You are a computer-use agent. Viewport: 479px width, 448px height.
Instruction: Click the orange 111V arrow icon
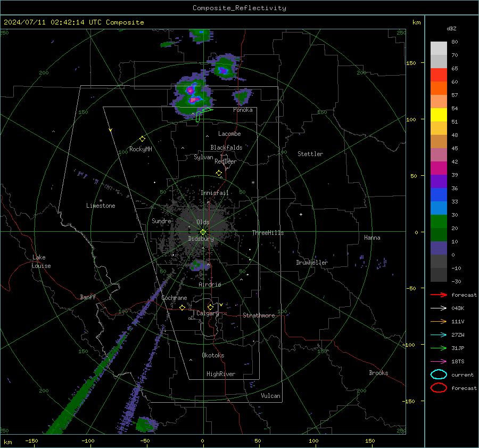(439, 321)
